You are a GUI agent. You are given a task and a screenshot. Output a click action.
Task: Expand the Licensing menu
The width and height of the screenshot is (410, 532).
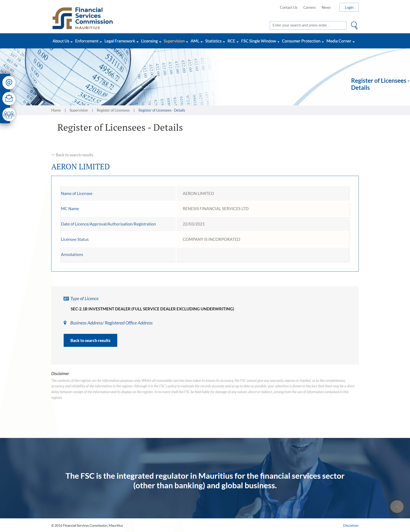(x=151, y=41)
